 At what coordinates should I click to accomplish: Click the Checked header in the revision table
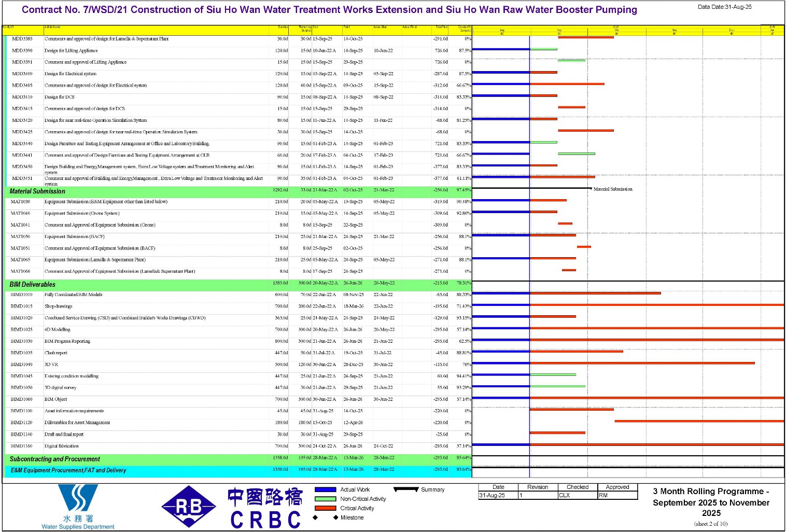[x=578, y=487]
